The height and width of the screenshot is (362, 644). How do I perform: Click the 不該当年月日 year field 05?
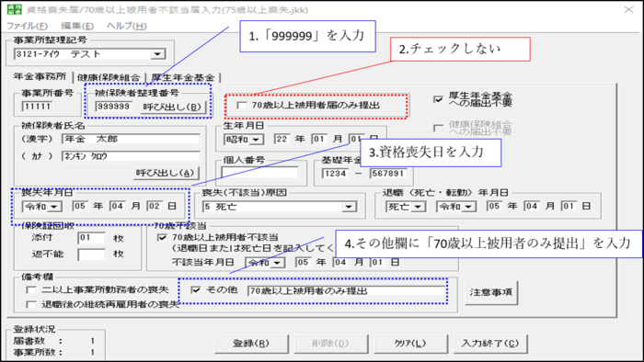point(303,263)
